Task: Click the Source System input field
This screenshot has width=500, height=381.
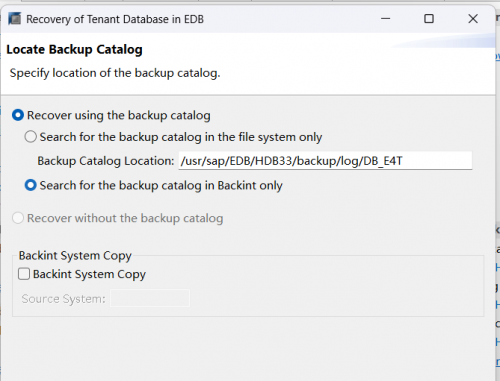Action: tap(150, 298)
